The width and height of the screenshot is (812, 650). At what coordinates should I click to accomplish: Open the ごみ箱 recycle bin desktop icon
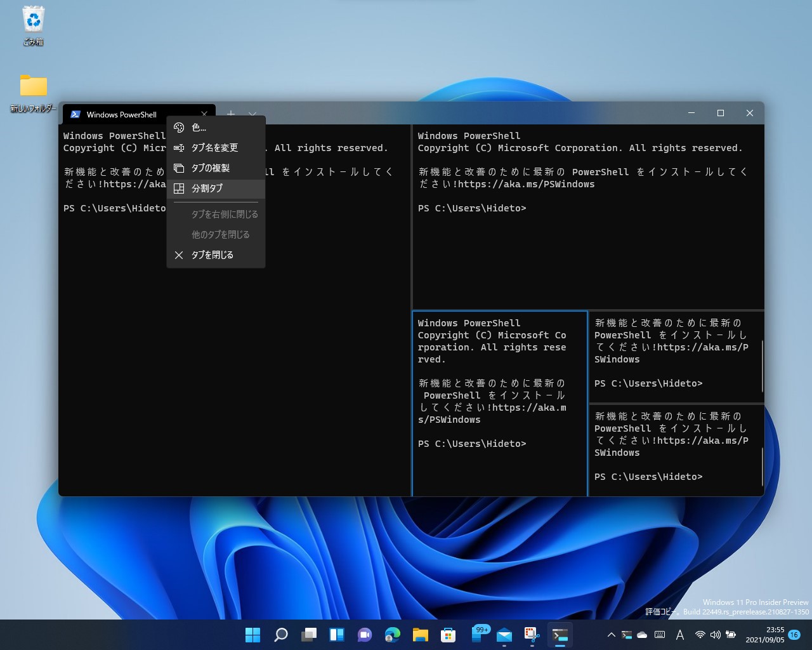tap(33, 26)
